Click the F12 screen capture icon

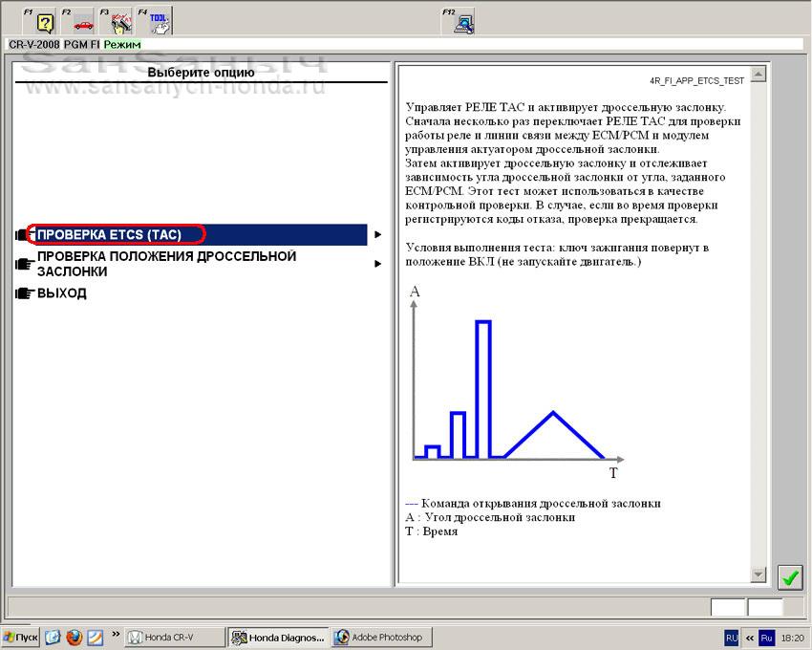click(x=459, y=22)
